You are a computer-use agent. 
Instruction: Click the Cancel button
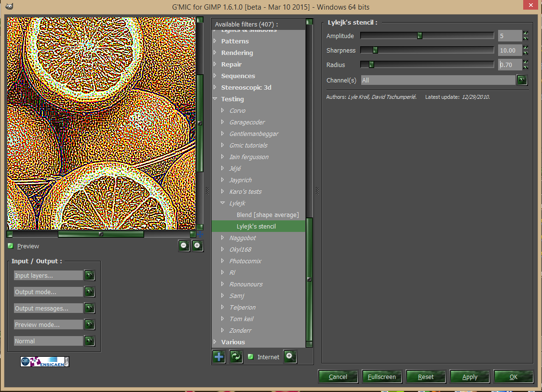(x=338, y=377)
